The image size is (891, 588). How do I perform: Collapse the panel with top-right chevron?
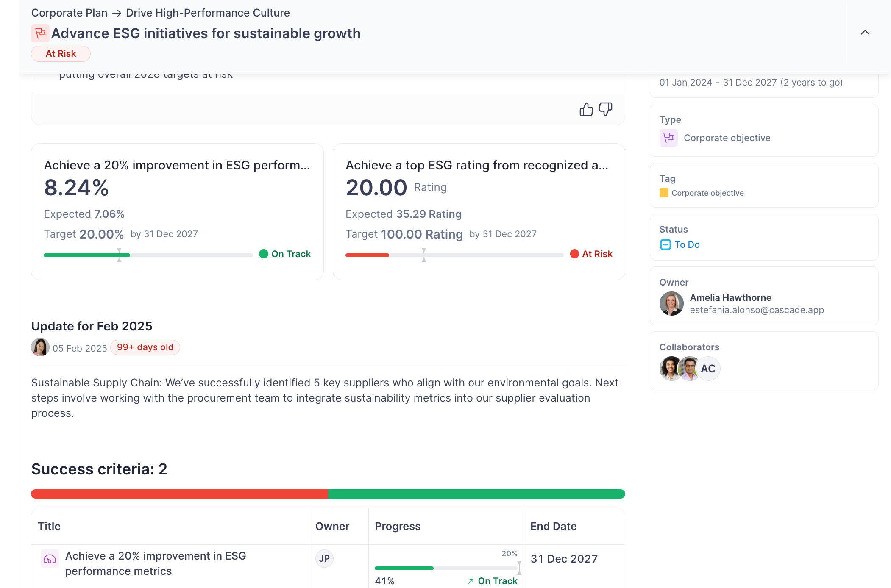865,33
